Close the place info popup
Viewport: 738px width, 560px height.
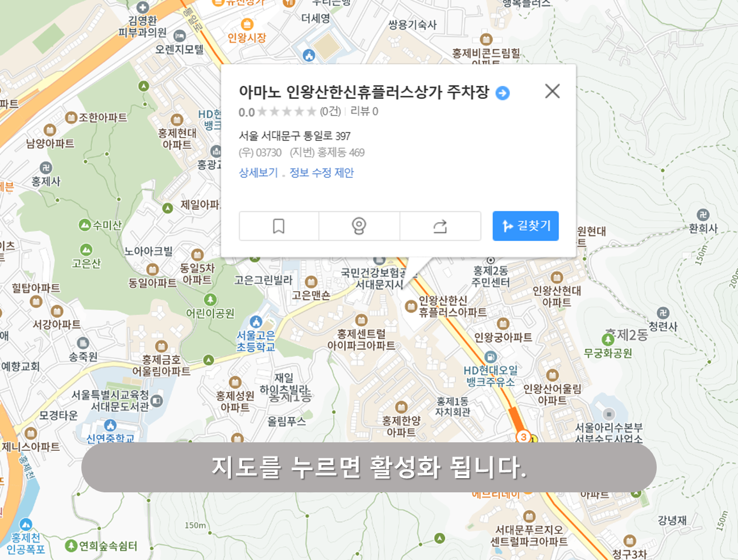[x=552, y=91]
